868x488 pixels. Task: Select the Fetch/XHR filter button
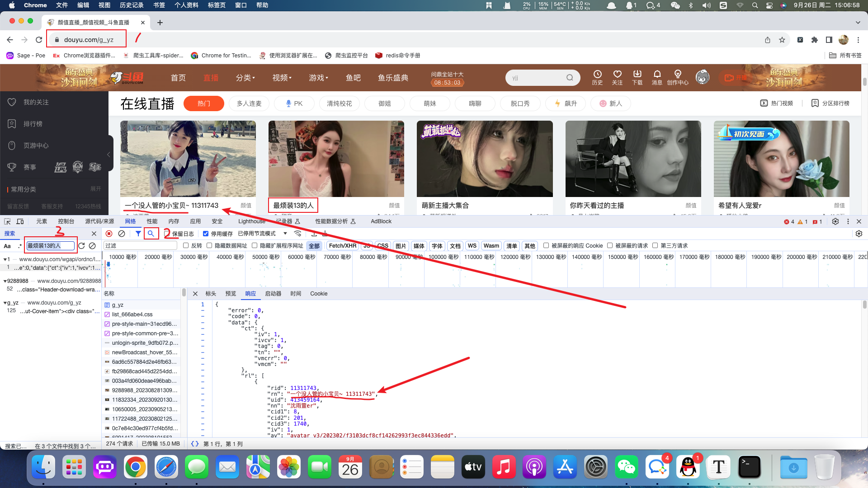[x=342, y=246]
